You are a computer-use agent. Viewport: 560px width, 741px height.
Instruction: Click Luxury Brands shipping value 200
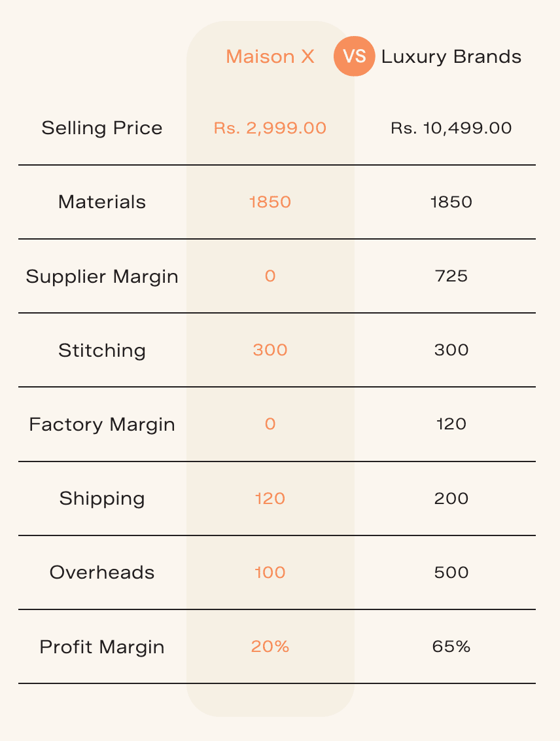pos(451,499)
